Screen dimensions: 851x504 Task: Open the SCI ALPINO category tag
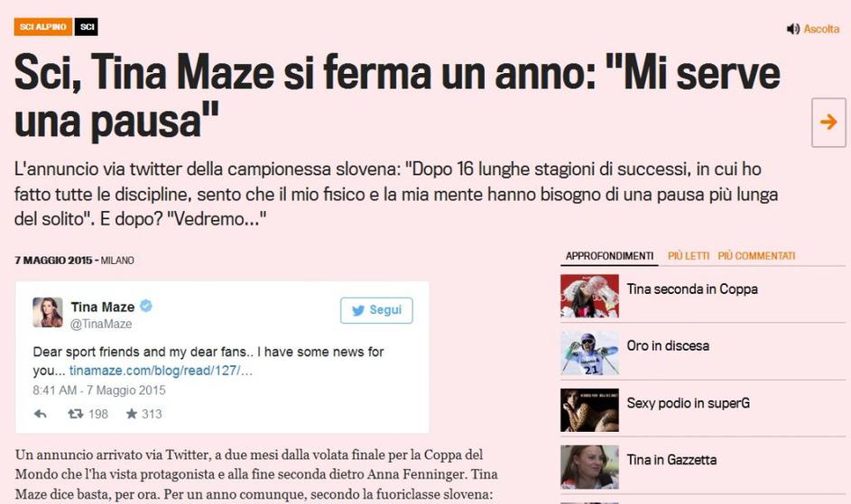pos(43,26)
